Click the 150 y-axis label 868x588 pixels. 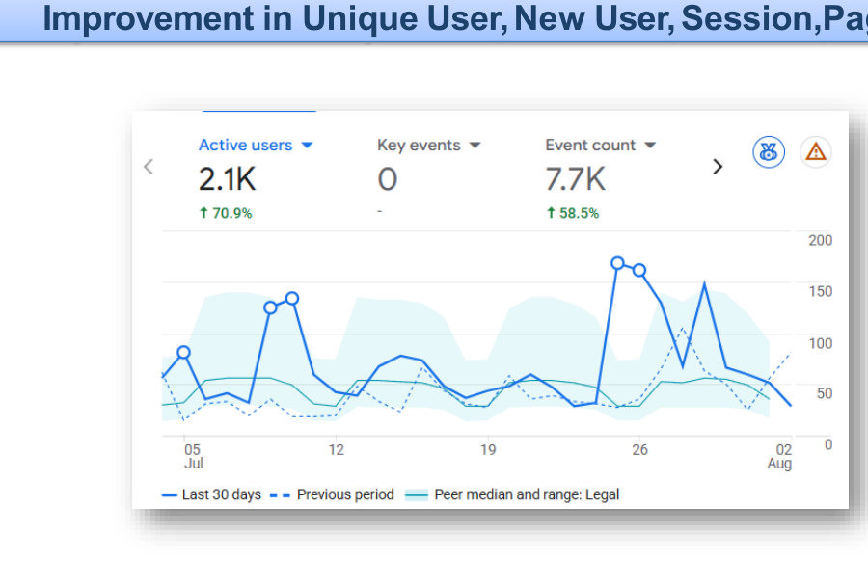820,291
